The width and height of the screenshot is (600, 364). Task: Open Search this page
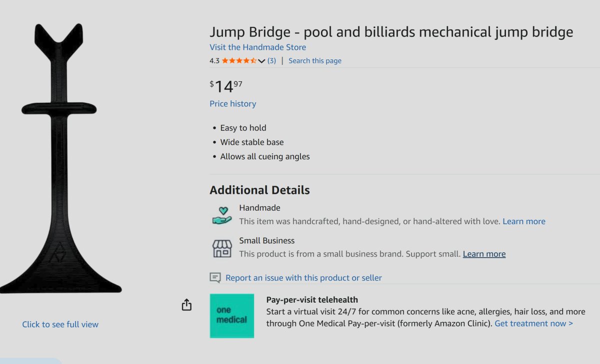(x=314, y=60)
